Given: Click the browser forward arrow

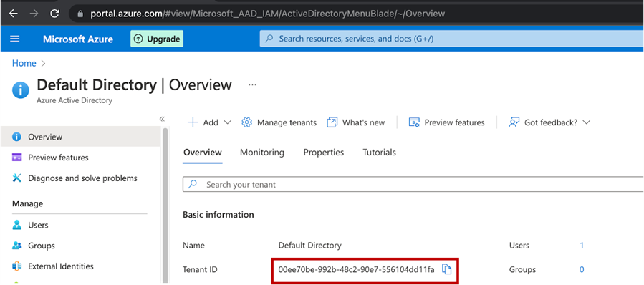Looking at the screenshot, I should click(x=34, y=14).
